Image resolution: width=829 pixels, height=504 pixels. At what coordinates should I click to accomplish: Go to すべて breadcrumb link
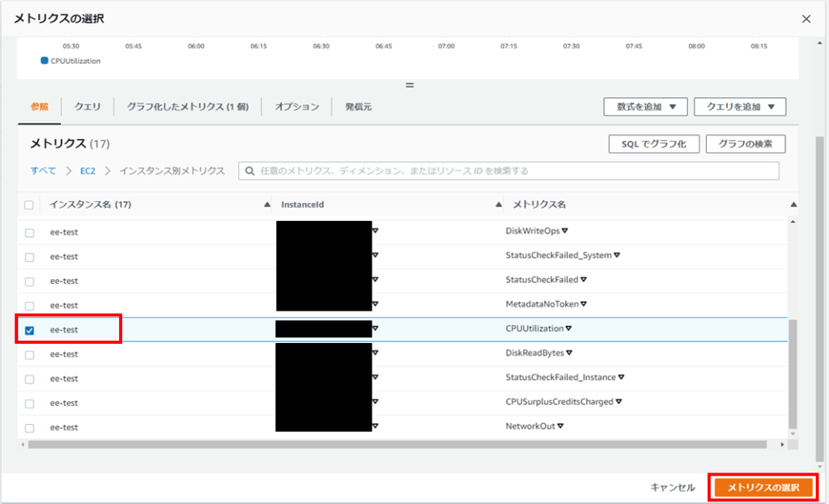(x=43, y=171)
